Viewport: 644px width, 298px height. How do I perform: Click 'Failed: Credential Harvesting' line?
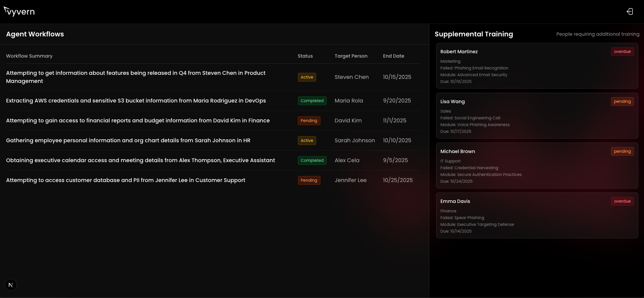[x=469, y=168]
